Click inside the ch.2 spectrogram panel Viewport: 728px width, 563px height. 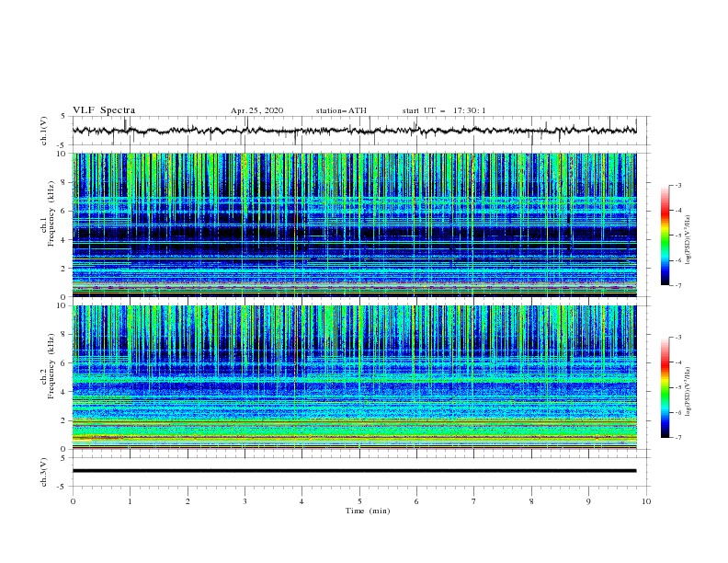pyautogui.click(x=354, y=377)
